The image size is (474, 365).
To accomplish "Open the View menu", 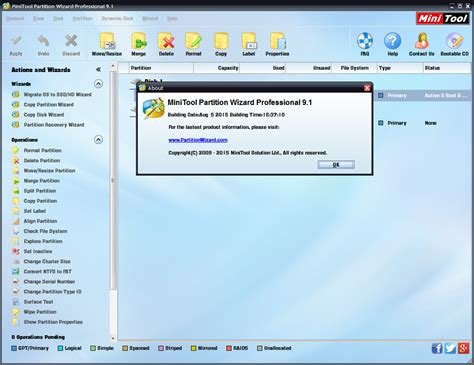I will coord(38,19).
